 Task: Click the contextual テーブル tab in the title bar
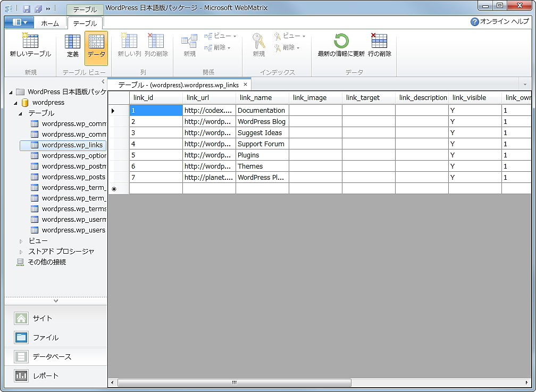pyautogui.click(x=85, y=9)
